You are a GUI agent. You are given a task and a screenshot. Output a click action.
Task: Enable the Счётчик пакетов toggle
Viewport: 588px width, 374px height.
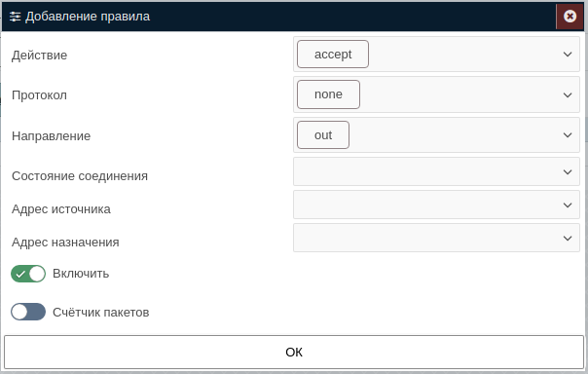click(x=28, y=312)
